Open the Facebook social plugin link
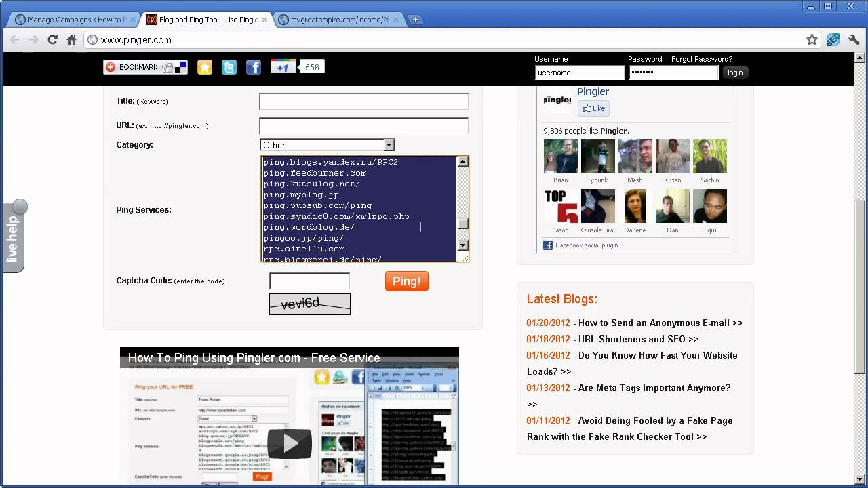868x488 pixels. pyautogui.click(x=587, y=245)
